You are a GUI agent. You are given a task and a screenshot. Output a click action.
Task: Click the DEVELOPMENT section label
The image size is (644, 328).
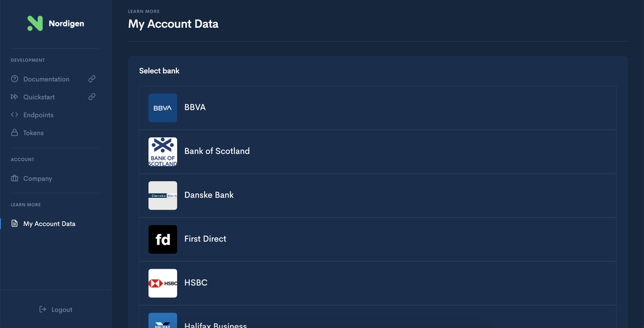(28, 60)
